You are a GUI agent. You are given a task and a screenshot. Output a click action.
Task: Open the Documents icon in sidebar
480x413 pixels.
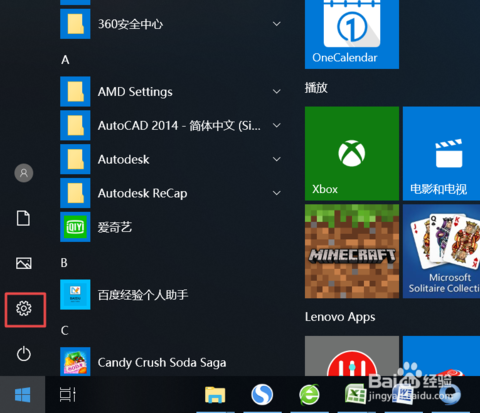click(x=23, y=218)
